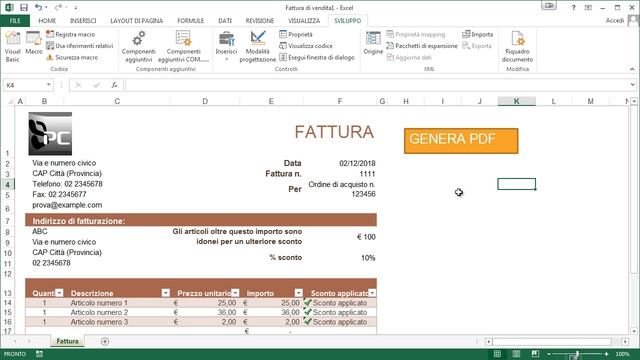Select the Fattura sheet tab
640x360 pixels.
pyautogui.click(x=67, y=341)
